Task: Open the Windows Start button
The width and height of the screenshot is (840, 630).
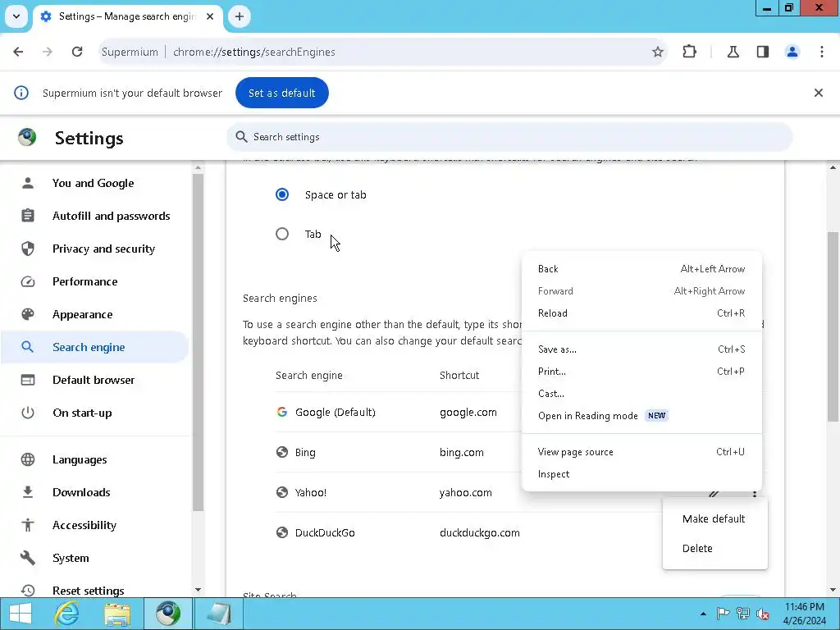Action: click(x=21, y=614)
